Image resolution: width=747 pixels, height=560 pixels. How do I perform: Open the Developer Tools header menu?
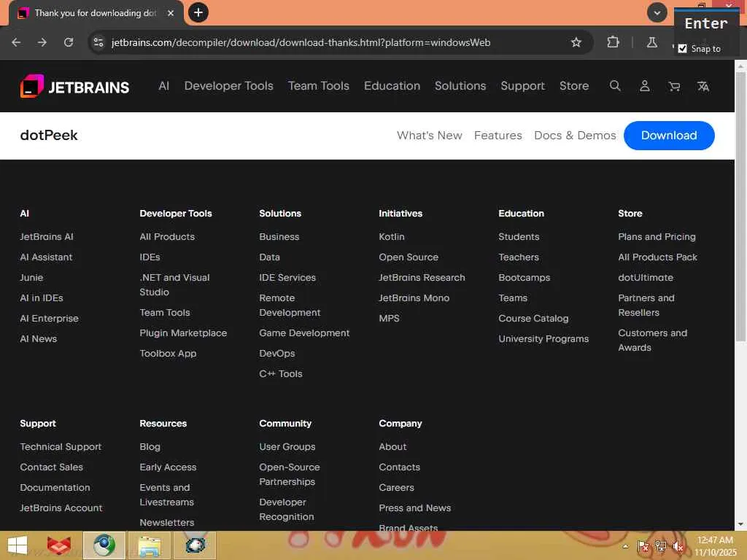point(228,86)
